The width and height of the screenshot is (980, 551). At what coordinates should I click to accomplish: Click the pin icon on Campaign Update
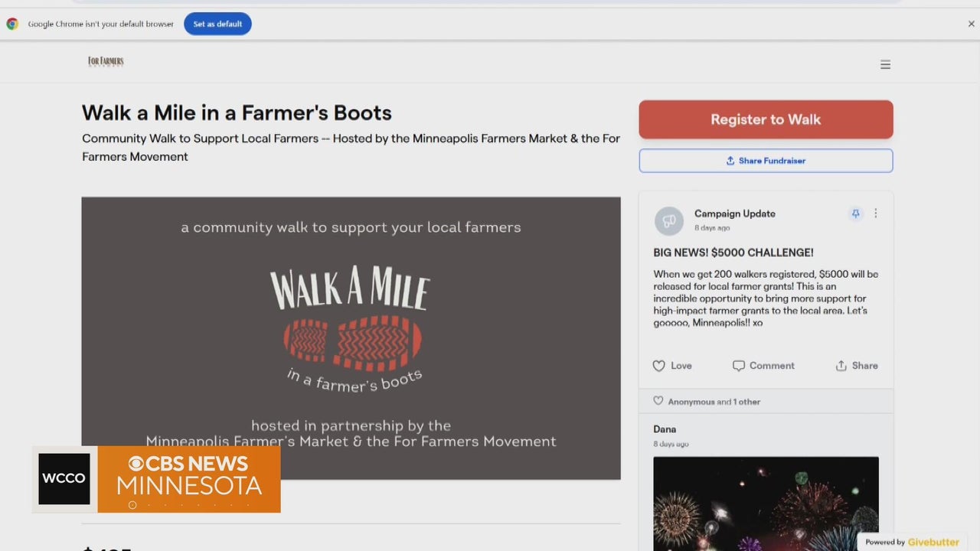pos(855,214)
